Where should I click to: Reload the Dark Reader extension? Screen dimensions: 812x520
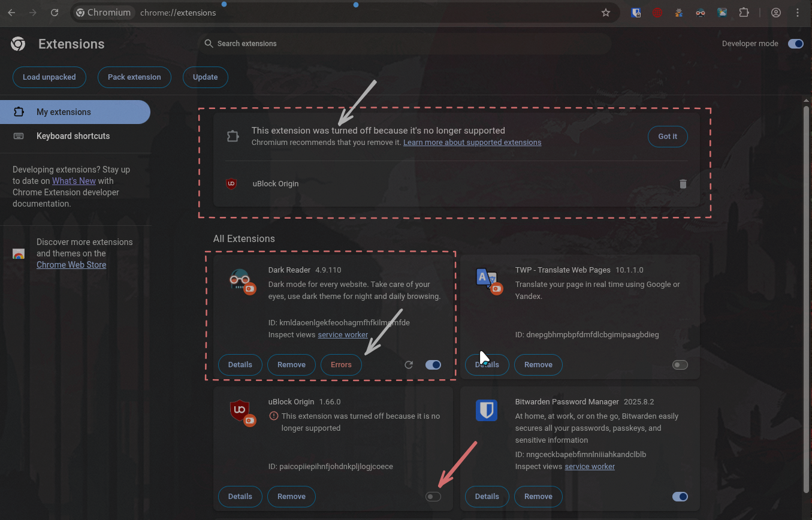(x=409, y=365)
